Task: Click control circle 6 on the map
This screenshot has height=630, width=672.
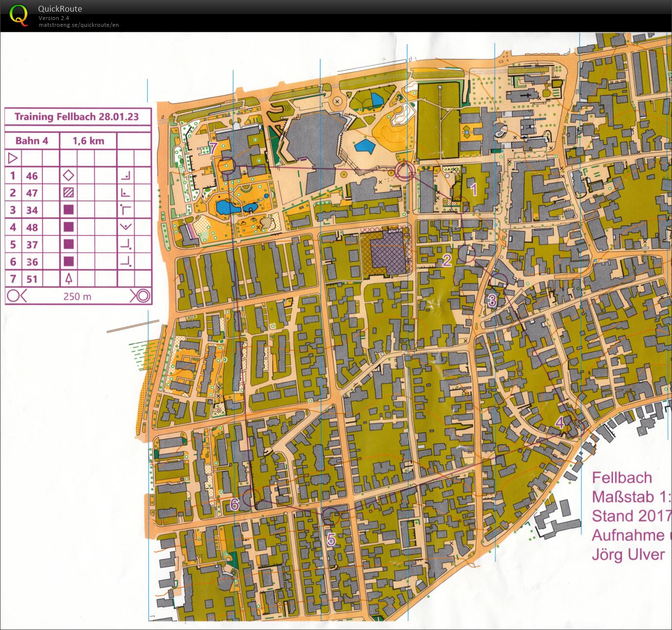Action: coord(251,498)
